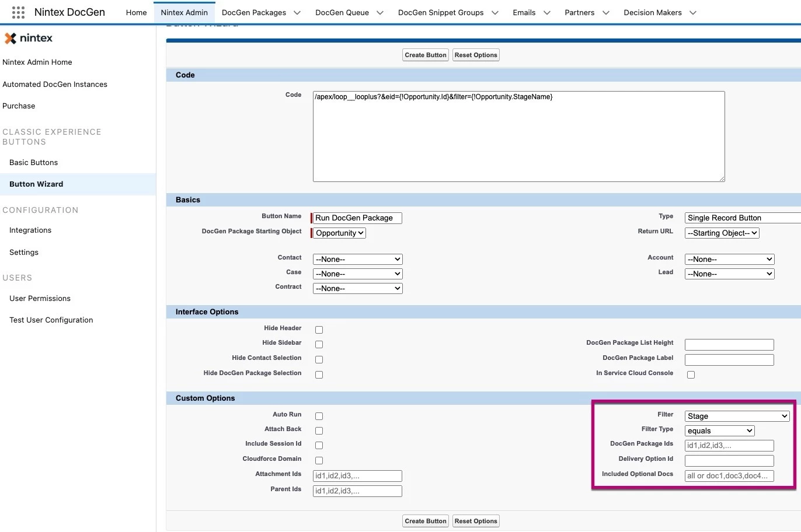
Task: Enable the Hide Header checkbox
Action: pos(319,330)
